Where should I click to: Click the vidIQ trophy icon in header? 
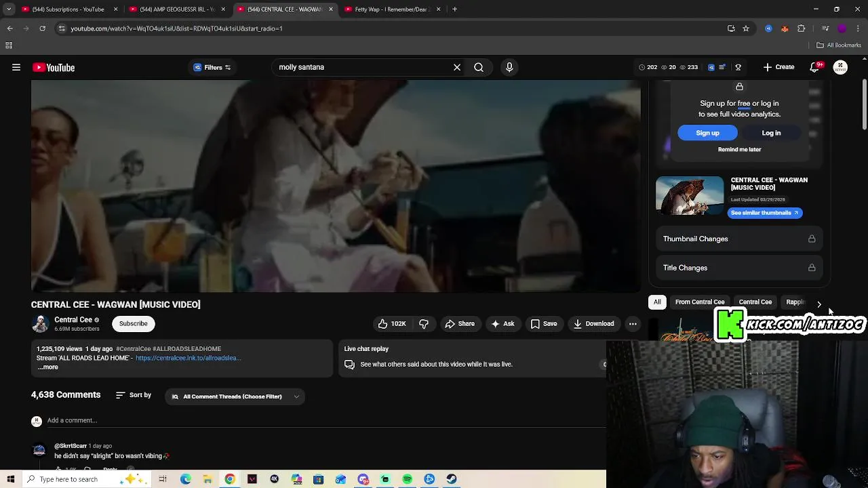coord(738,67)
